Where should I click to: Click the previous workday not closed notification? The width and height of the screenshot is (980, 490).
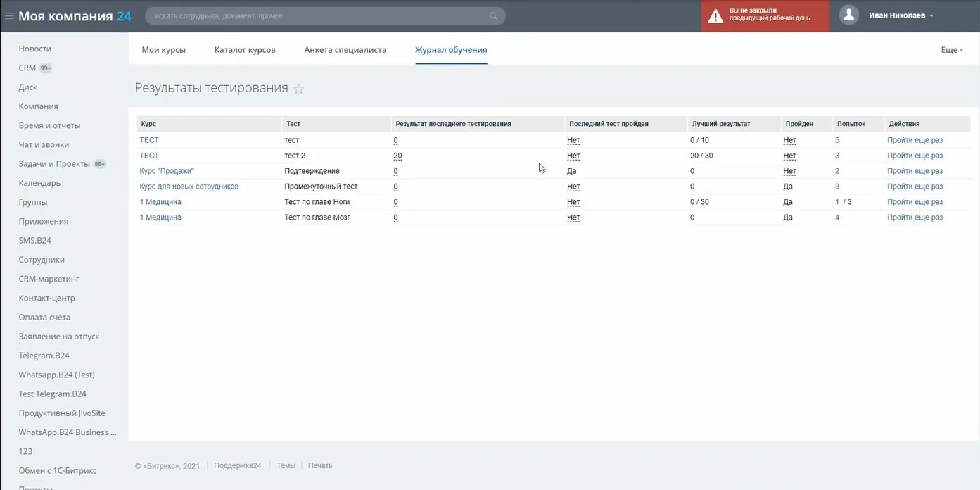click(765, 16)
